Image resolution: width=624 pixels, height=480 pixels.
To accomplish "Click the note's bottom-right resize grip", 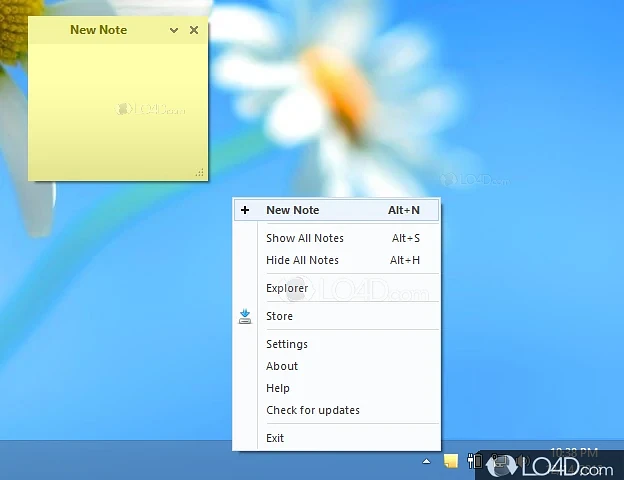I will (200, 173).
